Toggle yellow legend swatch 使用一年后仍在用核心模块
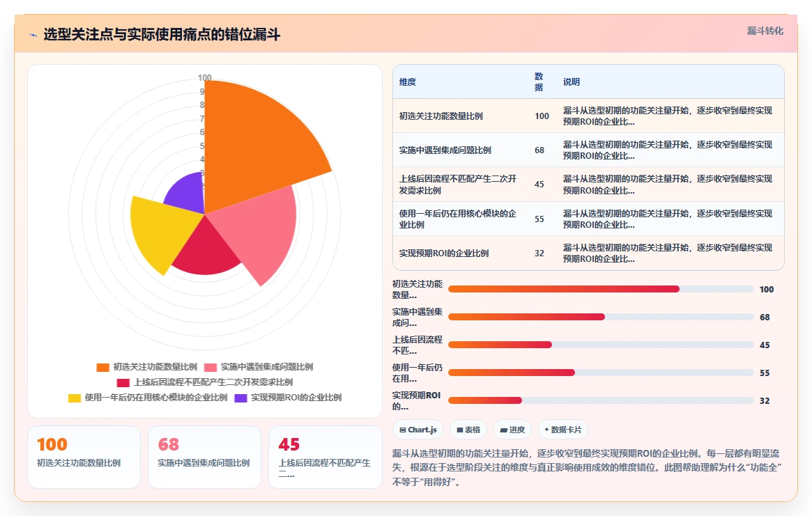Image resolution: width=812 pixels, height=516 pixels. click(75, 398)
